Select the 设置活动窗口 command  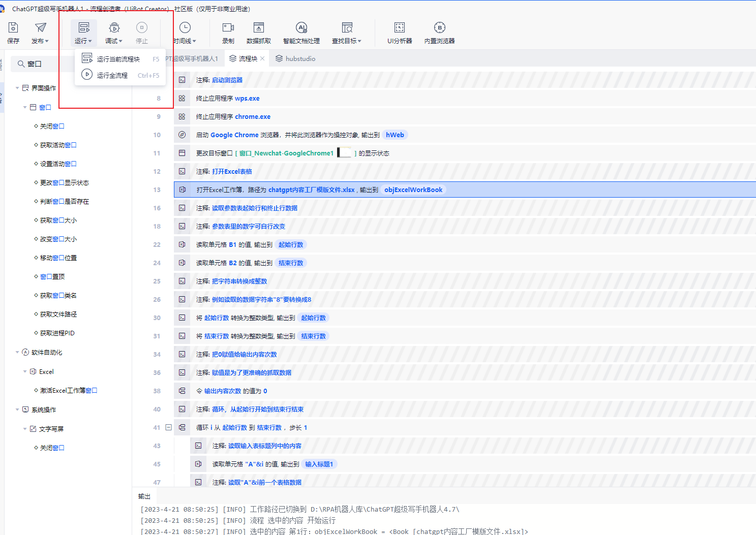pos(58,164)
